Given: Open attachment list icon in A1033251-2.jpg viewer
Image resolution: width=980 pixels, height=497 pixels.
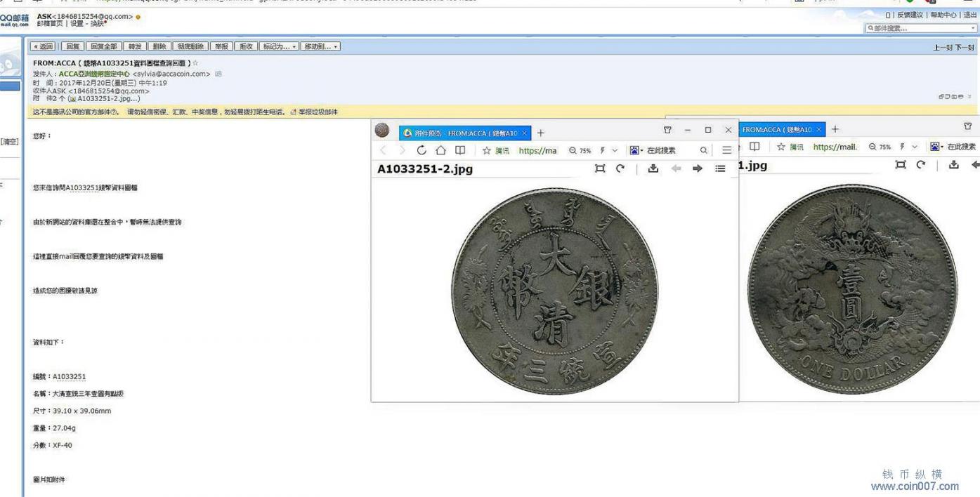Looking at the screenshot, I should [x=720, y=168].
